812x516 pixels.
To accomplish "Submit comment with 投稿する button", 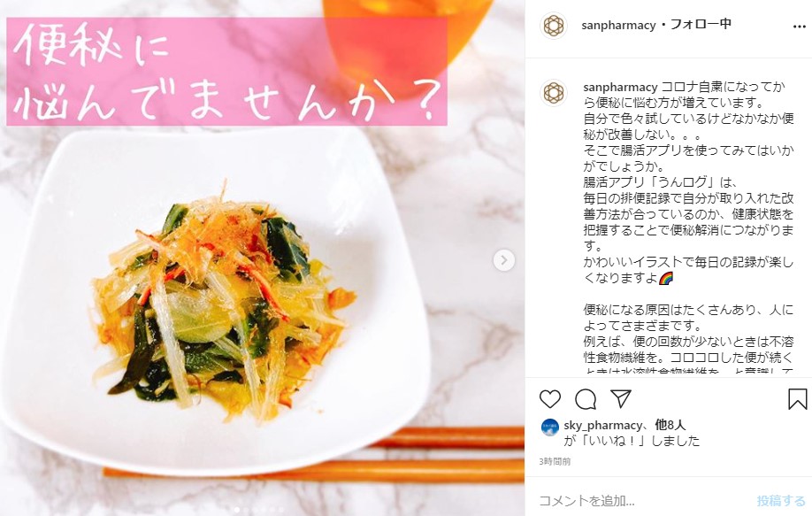I will pyautogui.click(x=781, y=500).
